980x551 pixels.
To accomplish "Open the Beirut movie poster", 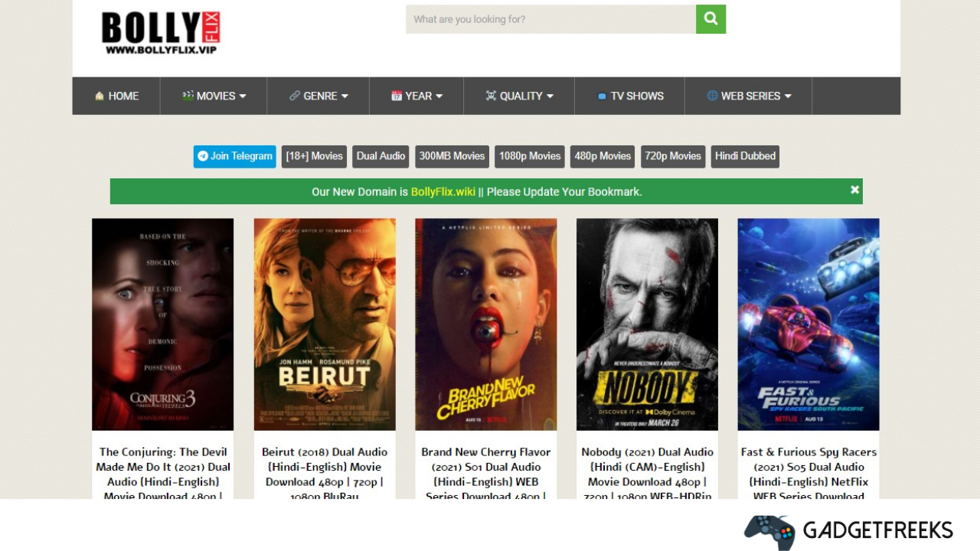I will 325,324.
